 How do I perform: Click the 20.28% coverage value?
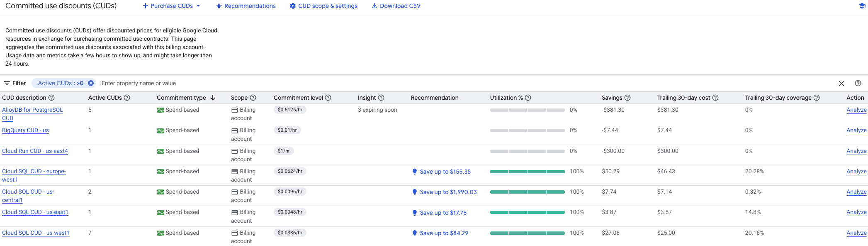tap(754, 171)
